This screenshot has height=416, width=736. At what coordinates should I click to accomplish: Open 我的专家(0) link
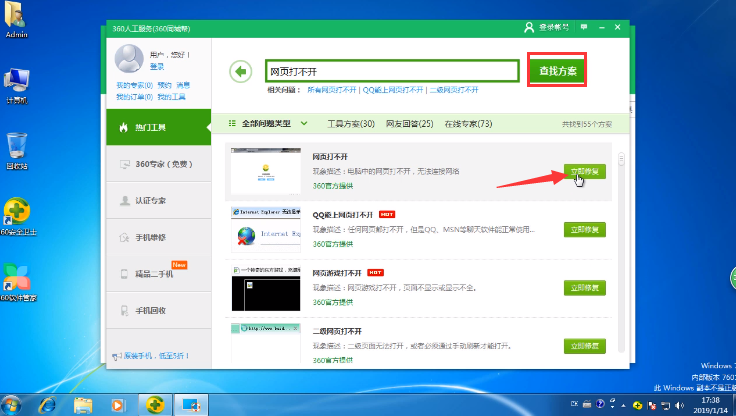coord(135,85)
